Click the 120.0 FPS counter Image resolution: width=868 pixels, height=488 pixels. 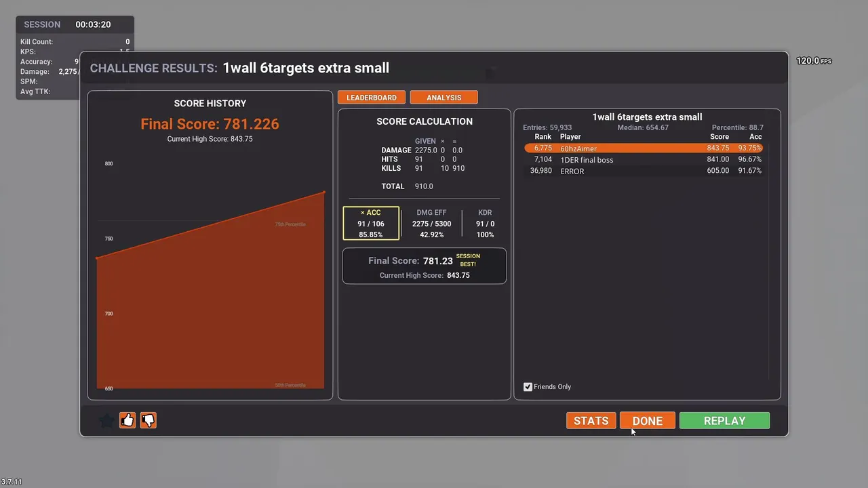pos(814,61)
